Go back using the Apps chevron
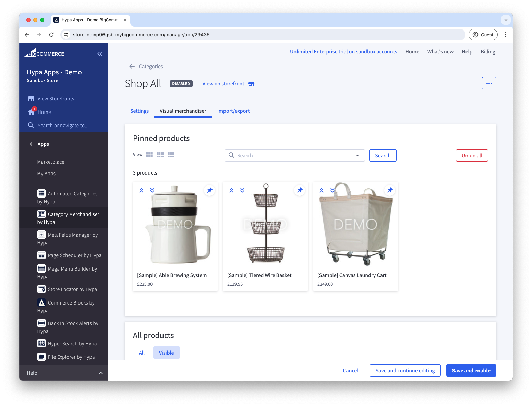The width and height of the screenshot is (532, 406). (31, 144)
